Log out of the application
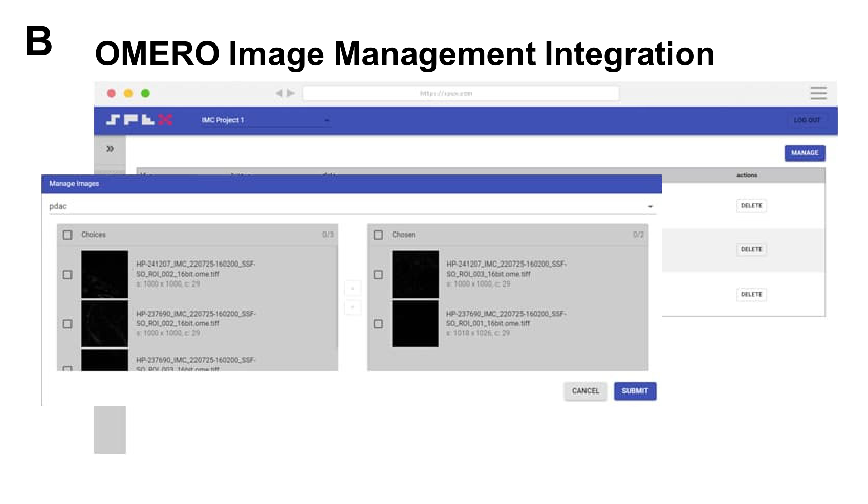Image resolution: width=868 pixels, height=504 pixels. coord(807,120)
